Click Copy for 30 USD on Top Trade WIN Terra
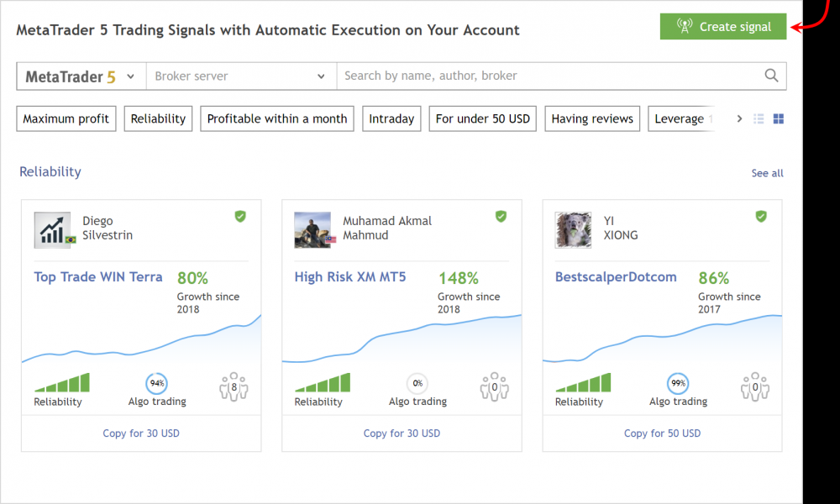The height and width of the screenshot is (504, 840). tap(141, 433)
